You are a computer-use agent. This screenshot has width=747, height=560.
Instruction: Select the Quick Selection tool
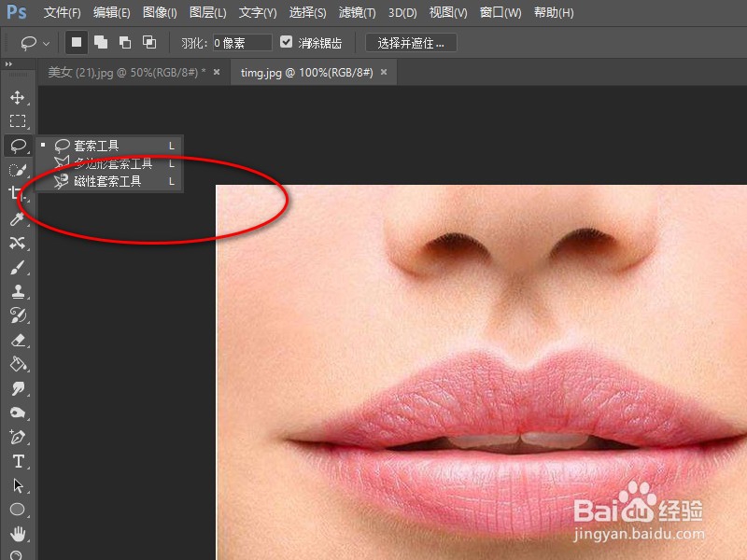pyautogui.click(x=18, y=170)
